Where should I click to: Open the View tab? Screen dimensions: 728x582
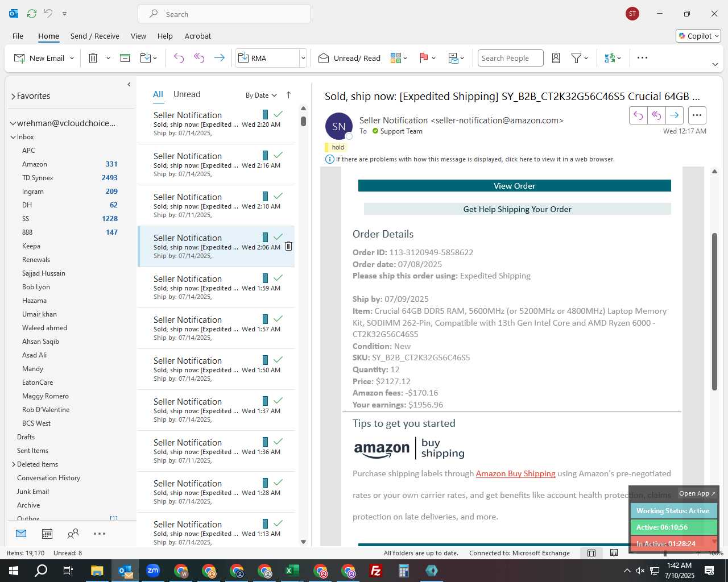click(138, 36)
